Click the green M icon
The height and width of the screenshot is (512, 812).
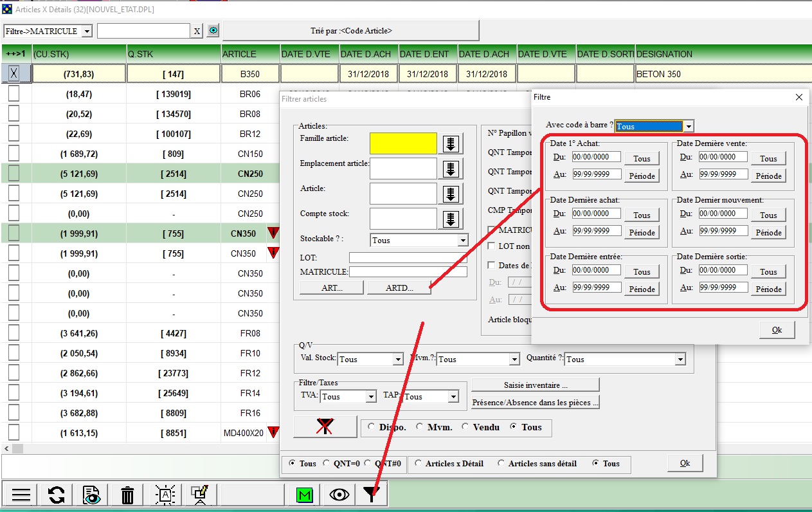click(x=304, y=494)
